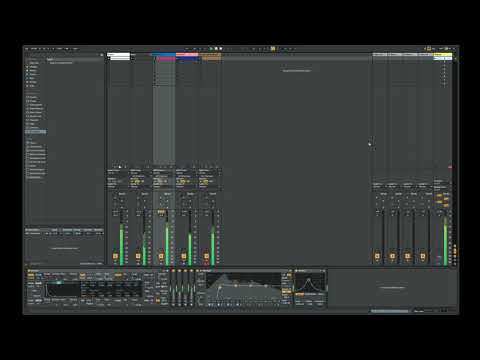Toggle the fourth track's yellow activator button
This screenshot has width=480, height=360.
click(184, 256)
